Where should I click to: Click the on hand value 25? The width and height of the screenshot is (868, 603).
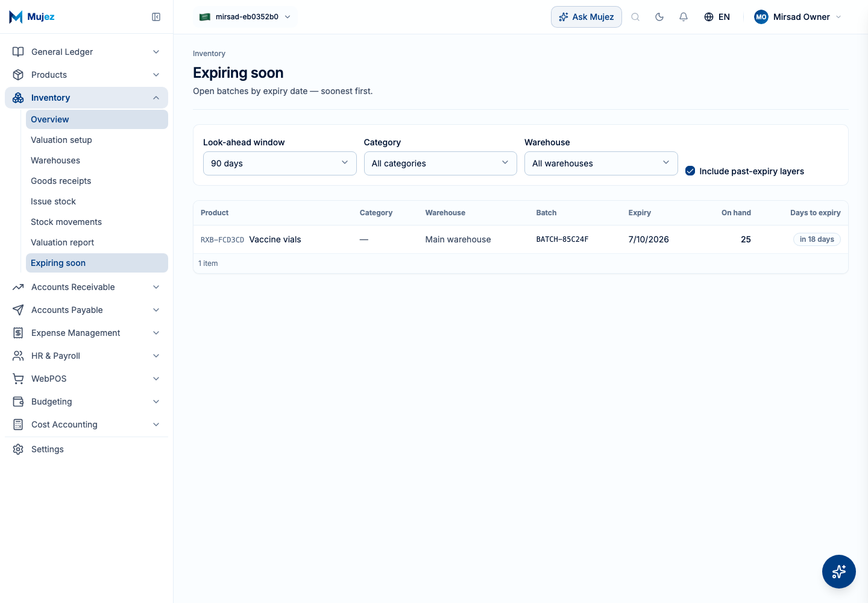tap(746, 239)
